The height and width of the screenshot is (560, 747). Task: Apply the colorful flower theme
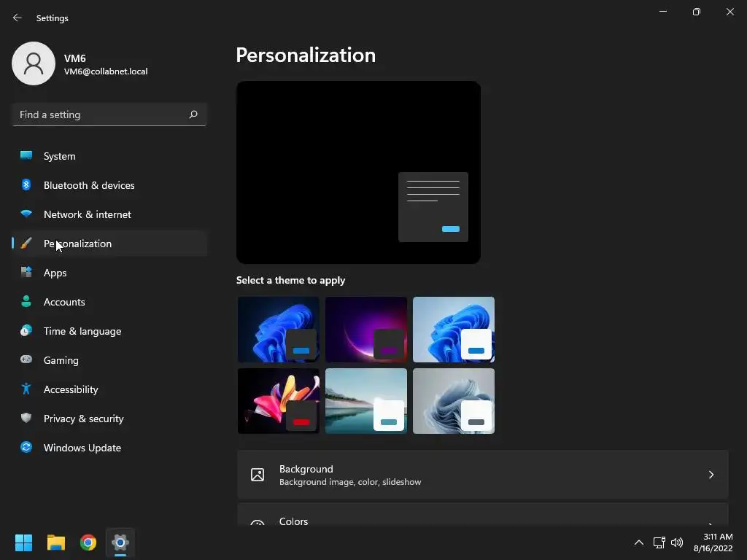(278, 401)
